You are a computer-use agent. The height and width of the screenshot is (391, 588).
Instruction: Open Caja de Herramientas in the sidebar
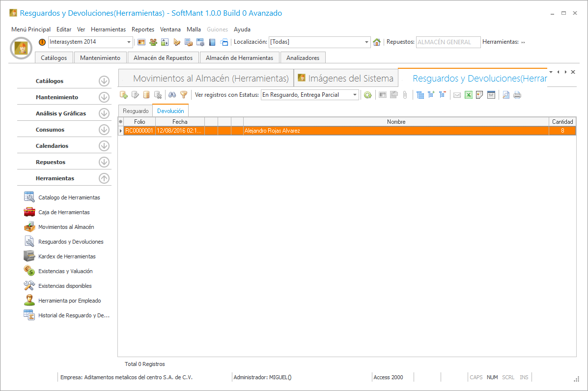64,212
